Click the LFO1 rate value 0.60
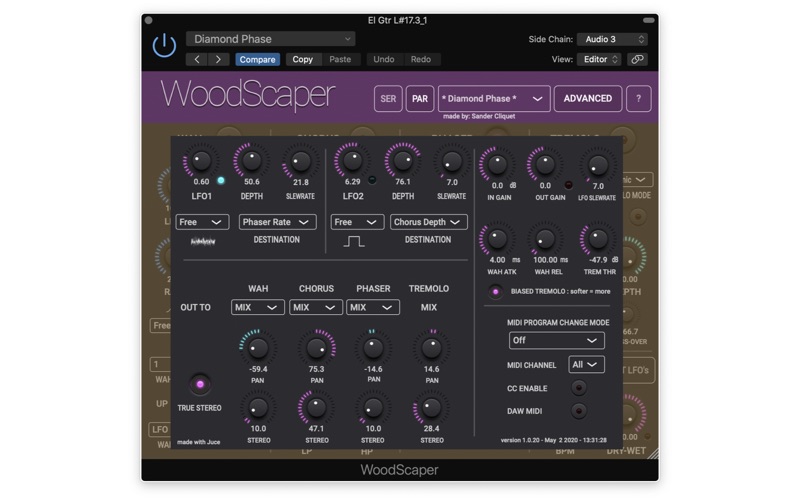The image size is (800, 500). point(201,182)
